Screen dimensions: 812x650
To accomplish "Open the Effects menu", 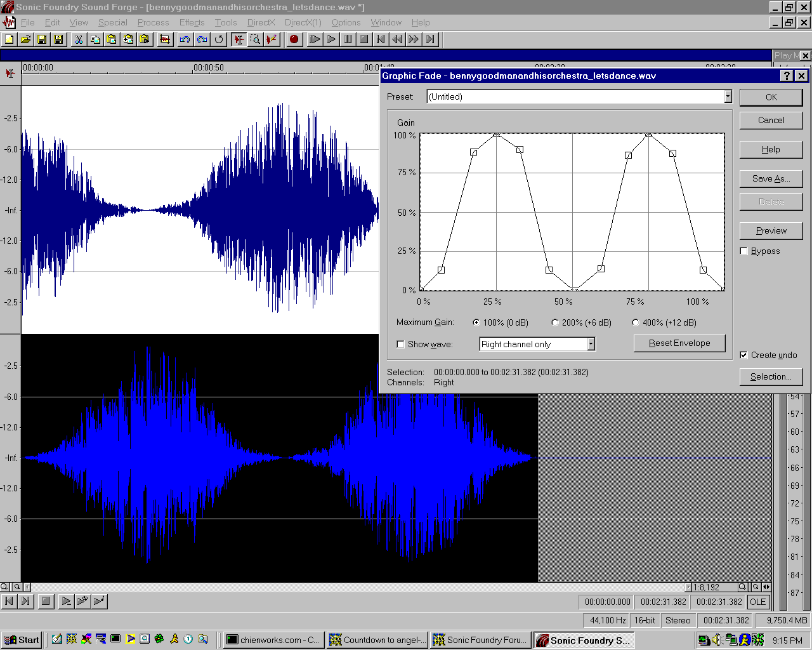I will click(x=192, y=22).
